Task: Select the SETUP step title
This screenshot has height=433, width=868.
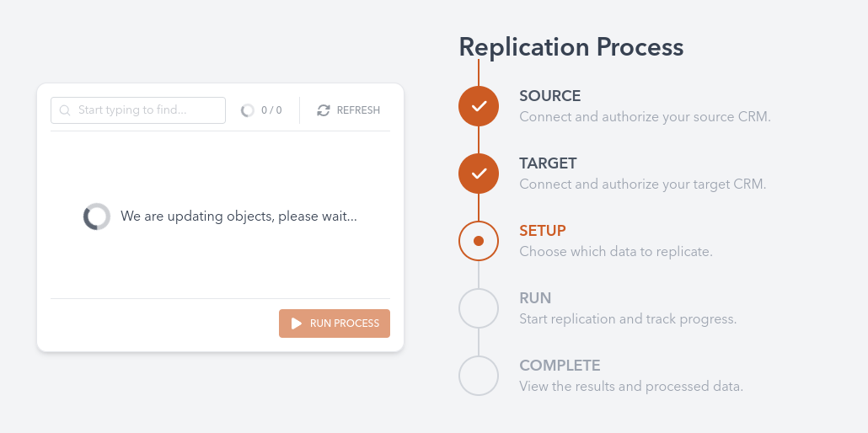Action: pyautogui.click(x=543, y=231)
